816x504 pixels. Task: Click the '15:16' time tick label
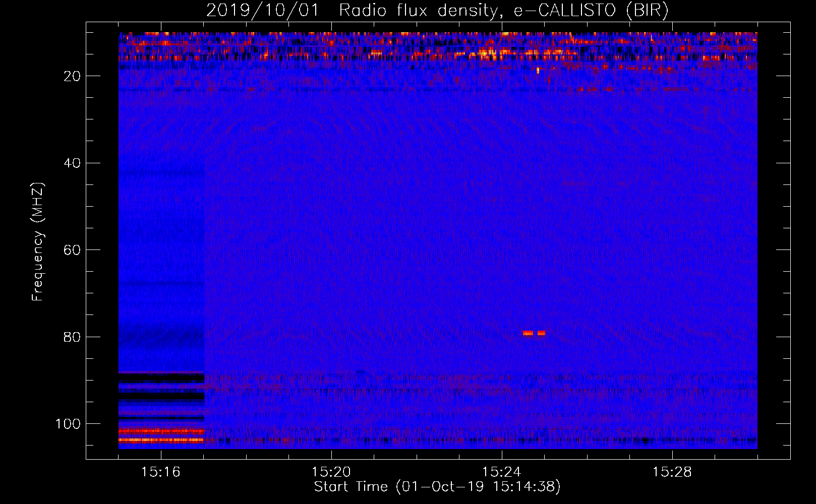click(161, 472)
